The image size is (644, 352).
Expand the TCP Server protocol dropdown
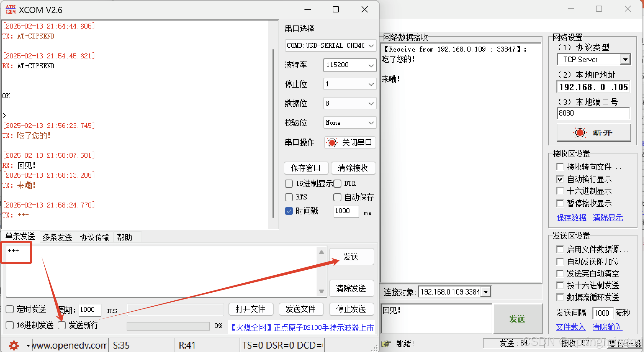pyautogui.click(x=625, y=59)
